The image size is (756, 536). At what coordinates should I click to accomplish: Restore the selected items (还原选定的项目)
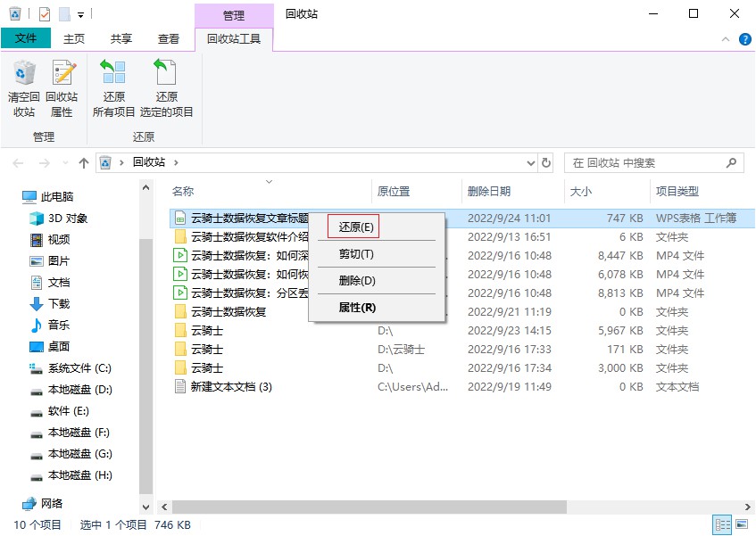166,88
